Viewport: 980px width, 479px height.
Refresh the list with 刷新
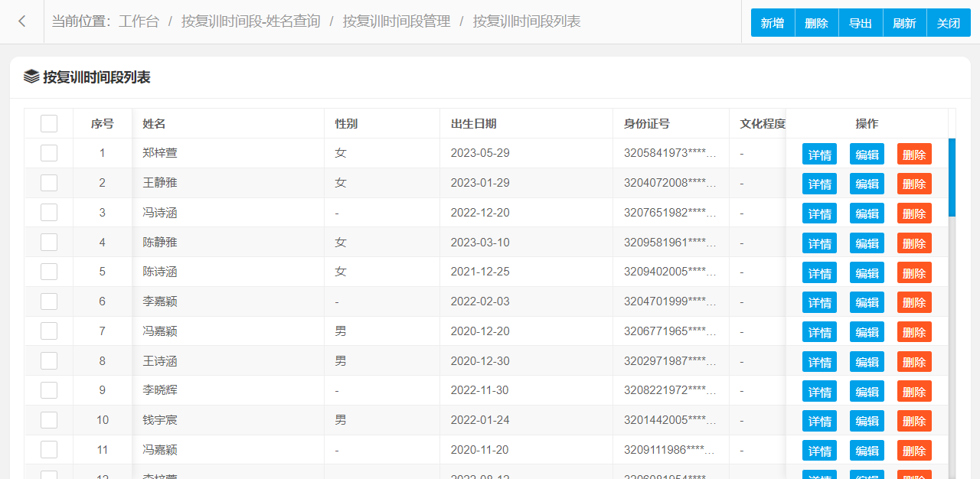(x=905, y=23)
